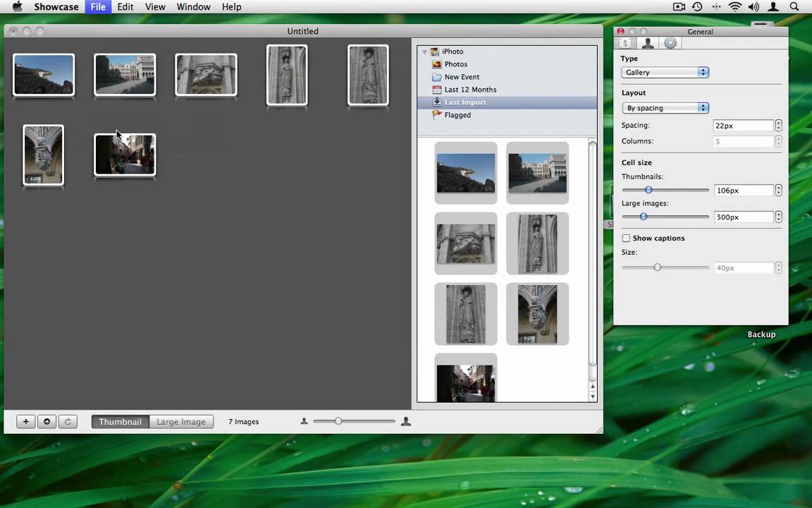Click the New Event folder icon
This screenshot has width=812, height=508.
coord(437,77)
